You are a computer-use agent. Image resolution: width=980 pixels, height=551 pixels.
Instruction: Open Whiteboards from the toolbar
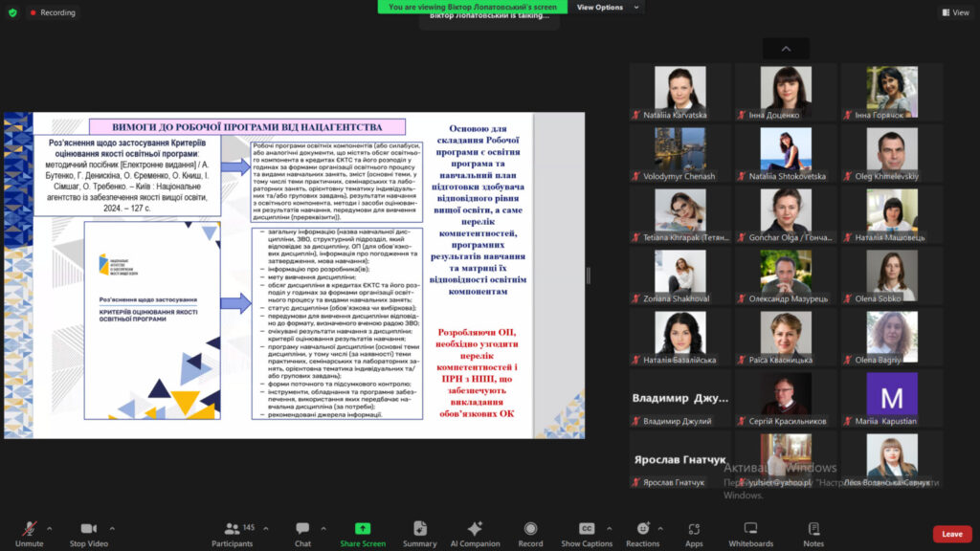[x=751, y=533]
